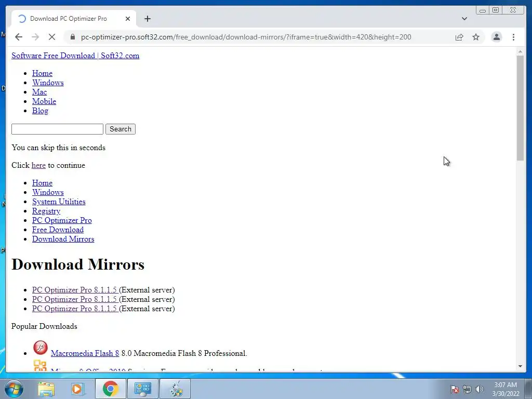
Task: Click the forward navigation arrow
Action: (35, 37)
